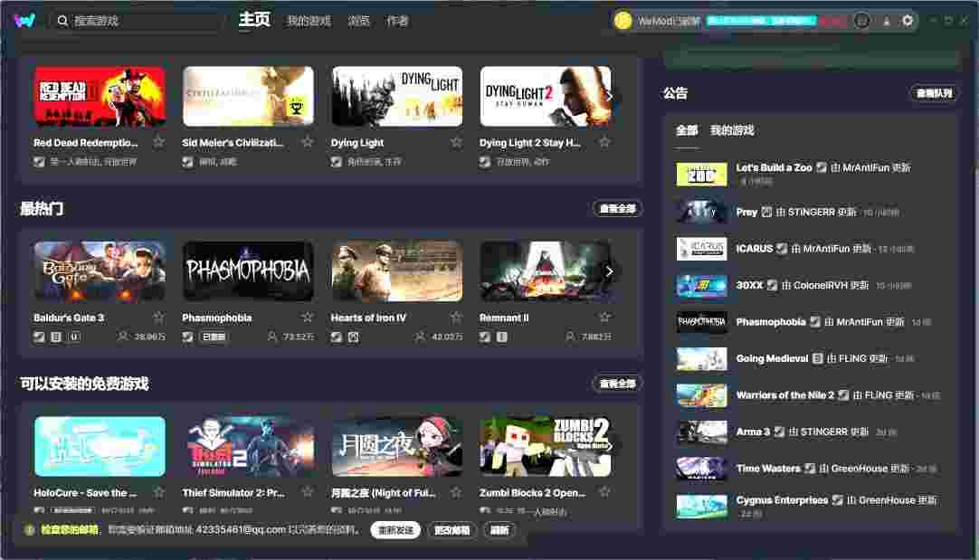Click the Steam icon under Phasmophobia card
This screenshot has height=560, width=979.
[187, 337]
